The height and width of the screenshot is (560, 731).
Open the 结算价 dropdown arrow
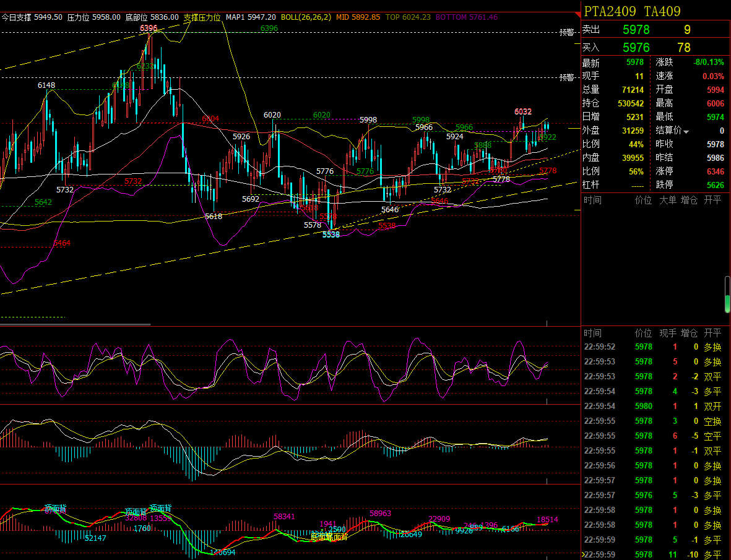686,132
